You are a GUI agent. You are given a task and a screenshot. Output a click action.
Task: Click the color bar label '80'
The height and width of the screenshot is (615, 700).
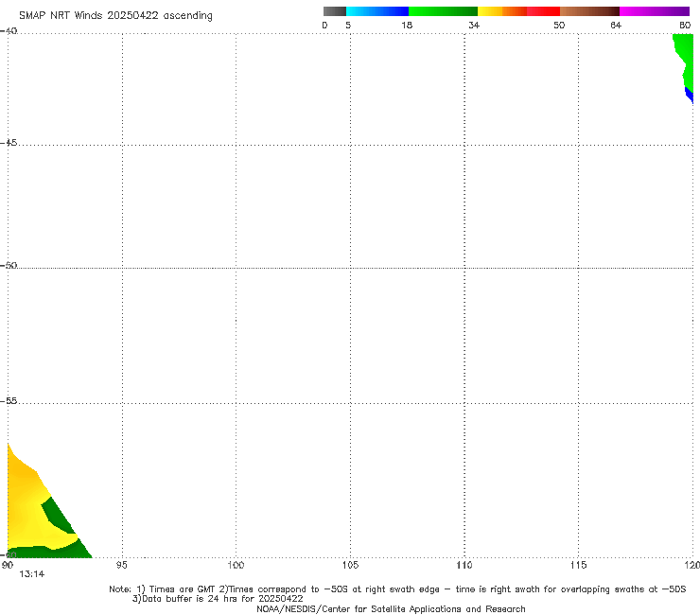coord(685,25)
